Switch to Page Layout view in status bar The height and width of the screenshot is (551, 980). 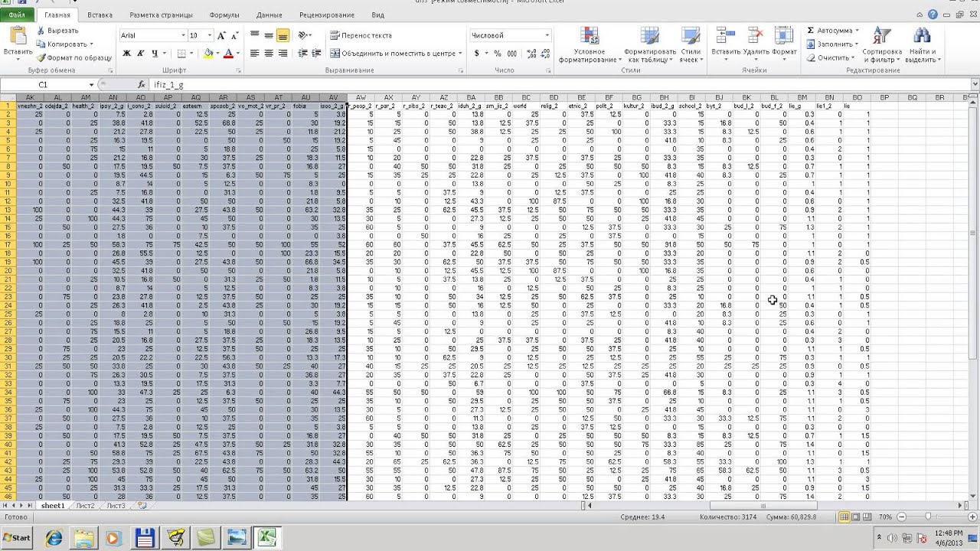tap(854, 517)
